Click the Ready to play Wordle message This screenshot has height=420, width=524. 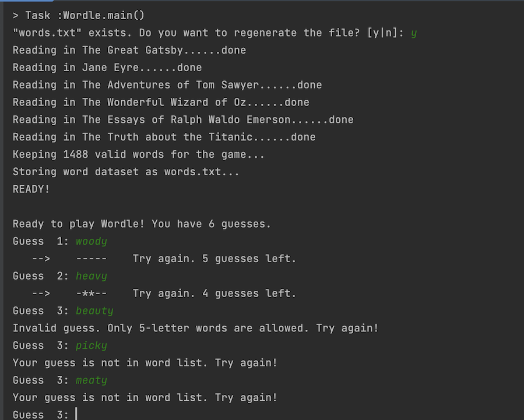click(x=142, y=224)
